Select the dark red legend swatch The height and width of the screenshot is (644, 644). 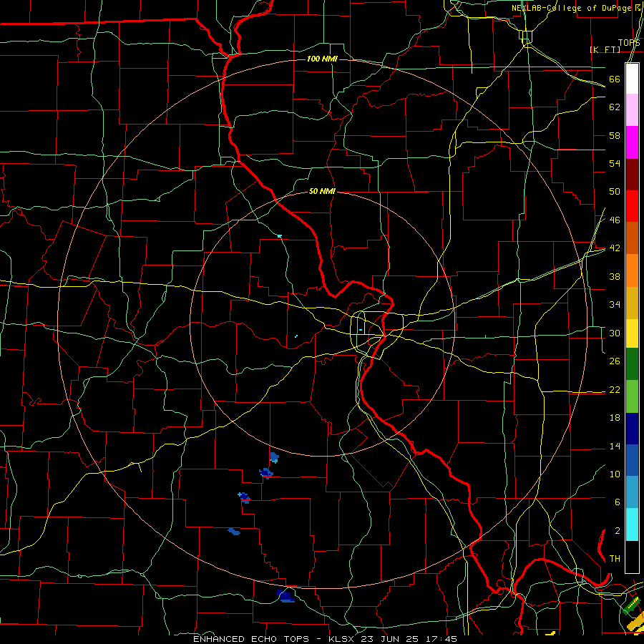coord(632,174)
